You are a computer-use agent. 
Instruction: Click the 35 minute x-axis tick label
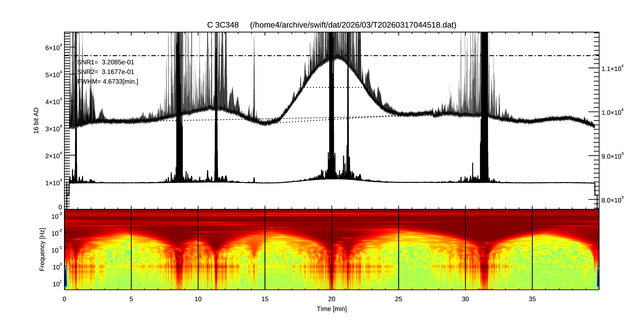pyautogui.click(x=532, y=299)
